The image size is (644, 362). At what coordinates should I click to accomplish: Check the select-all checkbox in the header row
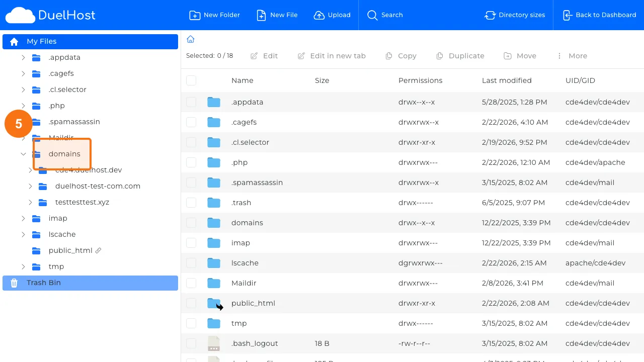191,80
